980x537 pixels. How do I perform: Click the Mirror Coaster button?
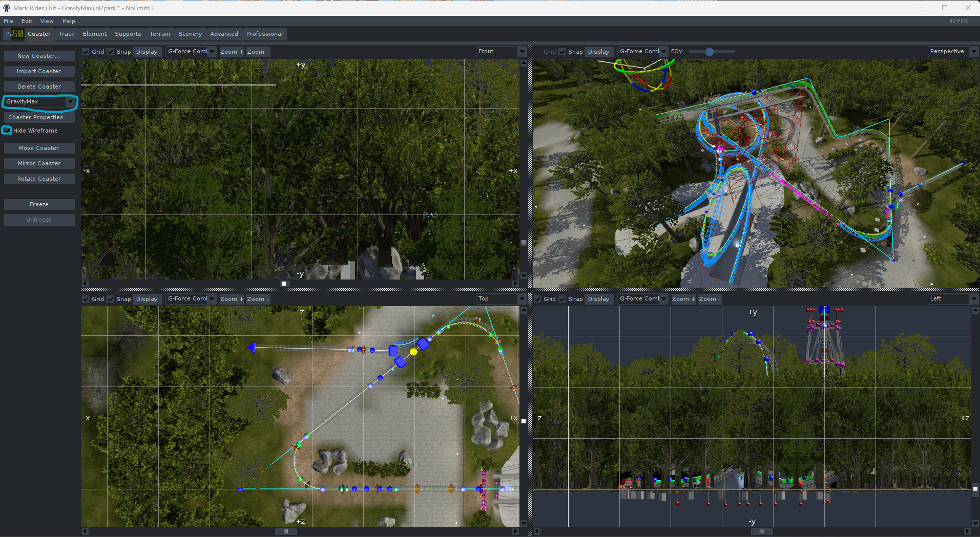click(39, 163)
